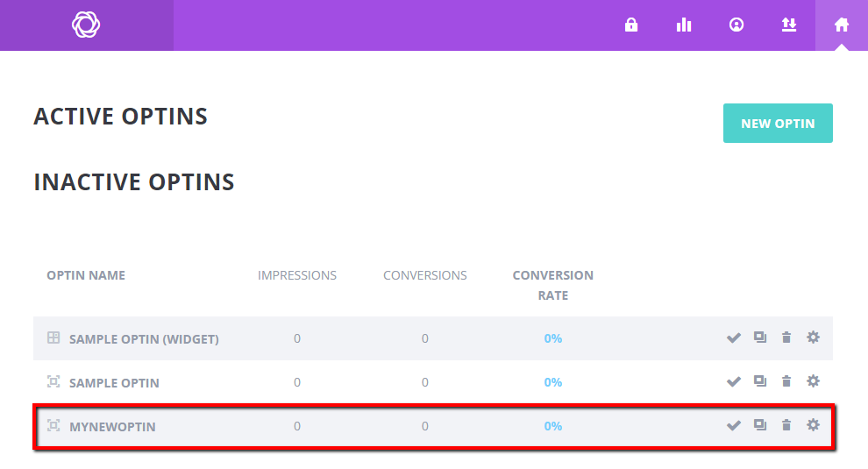Duplicate the MYNEWOPTIN optin
Image resolution: width=868 pixels, height=469 pixels.
pos(760,425)
